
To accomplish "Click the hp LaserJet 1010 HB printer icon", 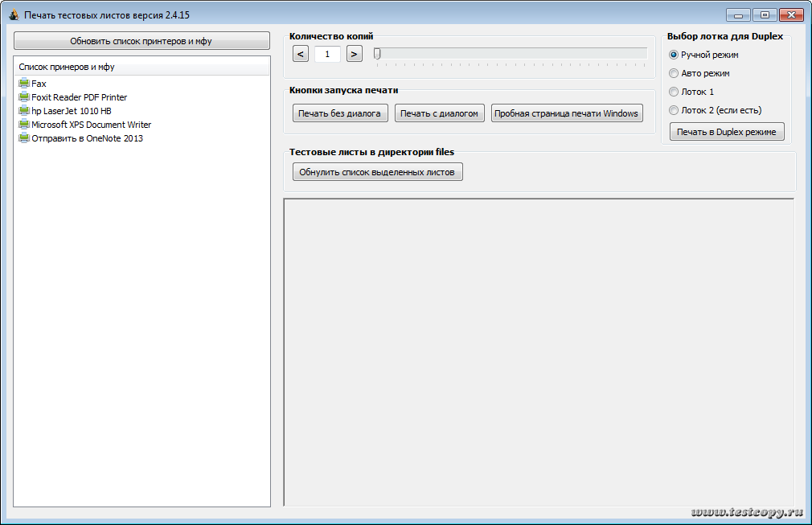I will (x=24, y=111).
